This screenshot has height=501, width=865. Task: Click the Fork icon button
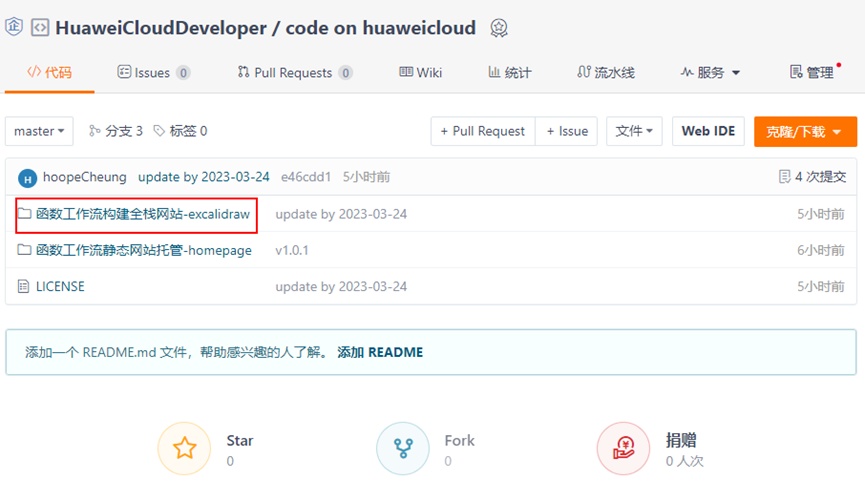coord(403,449)
